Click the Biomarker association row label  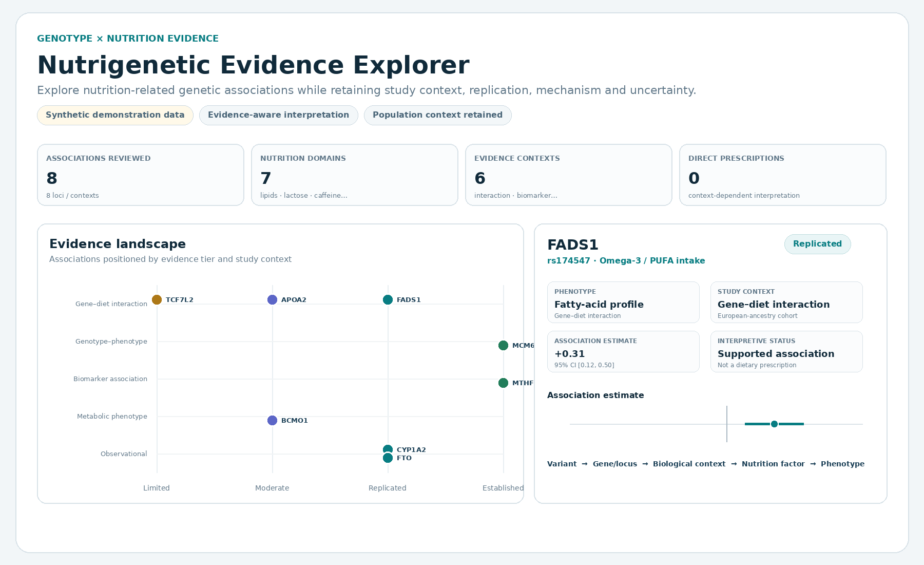click(110, 379)
